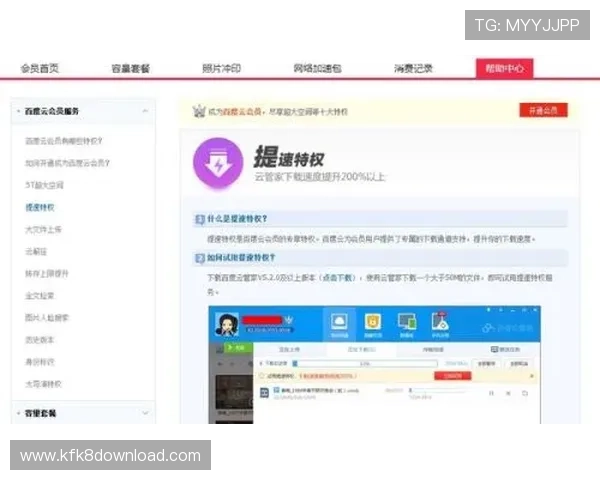
Task: Follow the 点击下载 link
Action: (x=339, y=278)
